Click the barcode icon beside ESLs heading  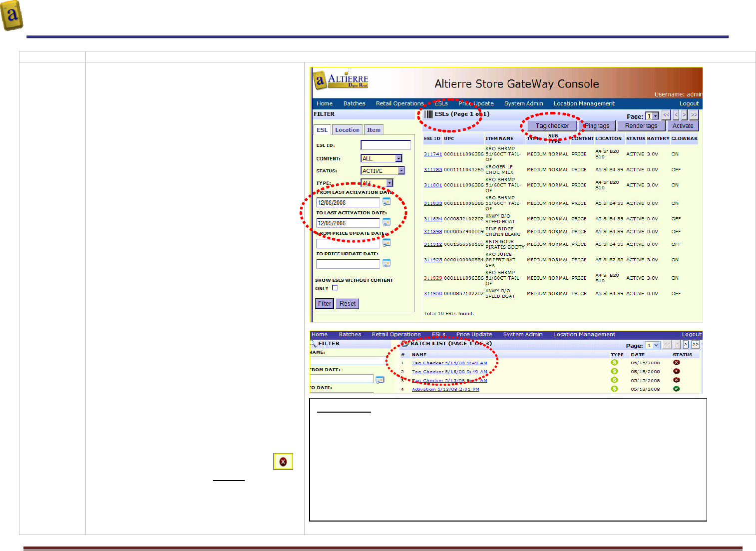(428, 114)
